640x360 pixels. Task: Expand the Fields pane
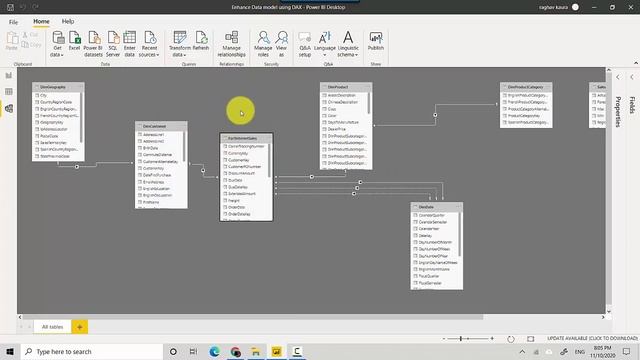(x=632, y=105)
